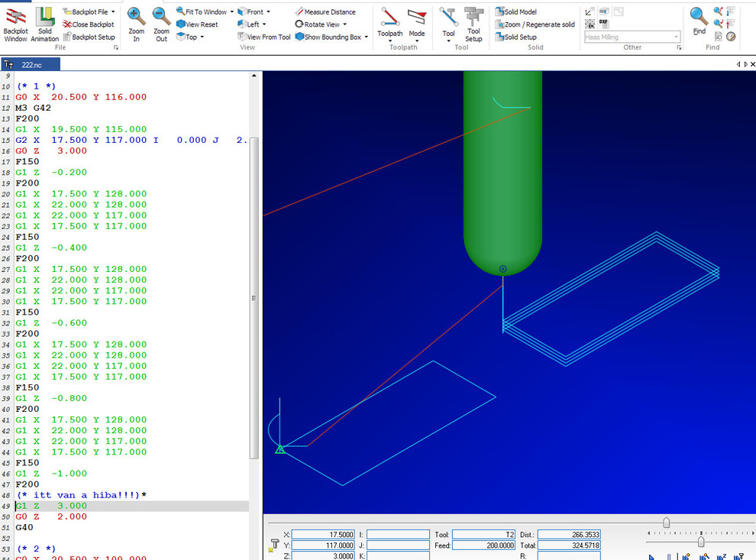Image resolution: width=756 pixels, height=560 pixels.
Task: Expand the Backplot File dropdown
Action: click(x=113, y=12)
